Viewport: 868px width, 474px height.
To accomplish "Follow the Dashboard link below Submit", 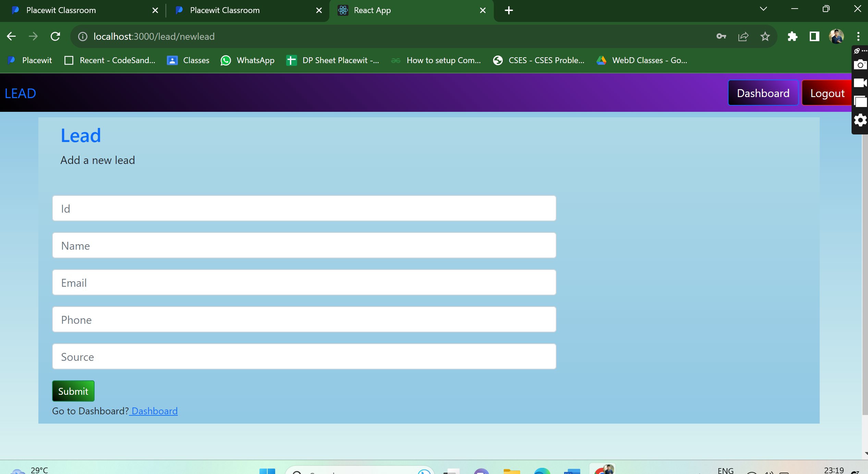I will click(155, 411).
